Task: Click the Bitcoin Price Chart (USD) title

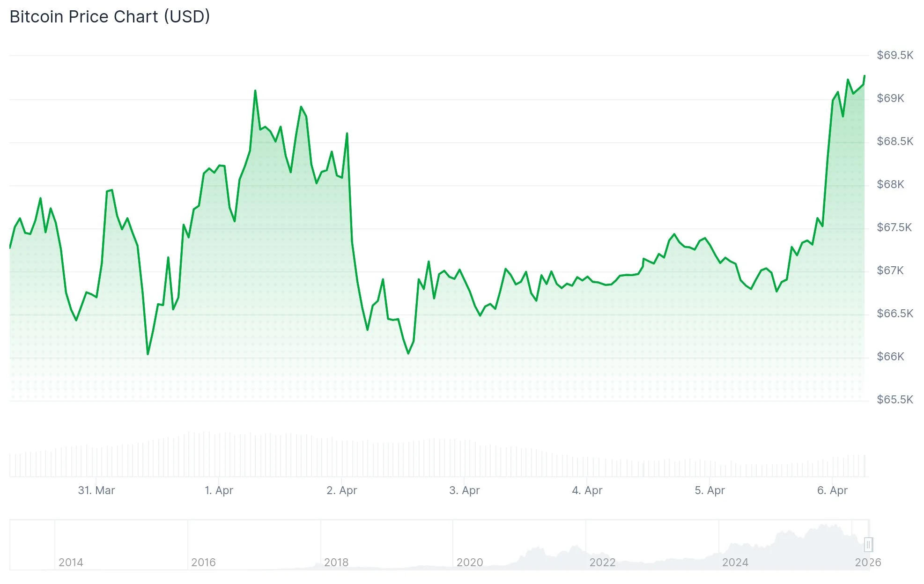Action: pyautogui.click(x=110, y=17)
